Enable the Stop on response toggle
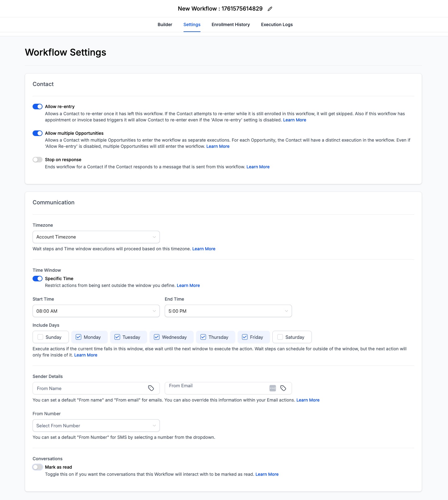Viewport: 448px width, 500px height. [x=38, y=160]
